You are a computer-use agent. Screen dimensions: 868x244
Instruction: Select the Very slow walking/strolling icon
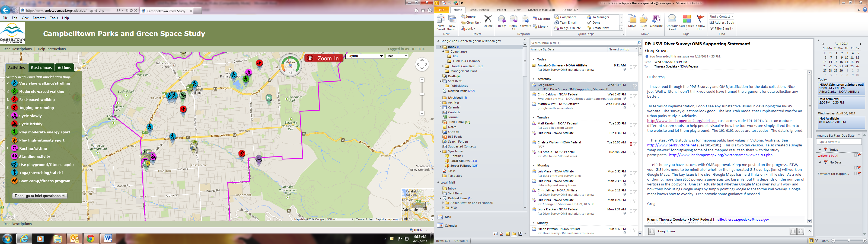pos(14,83)
